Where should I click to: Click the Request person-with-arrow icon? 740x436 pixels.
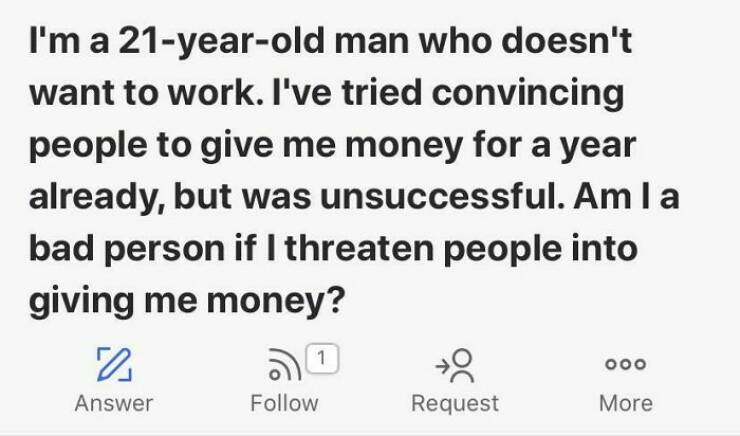(454, 366)
